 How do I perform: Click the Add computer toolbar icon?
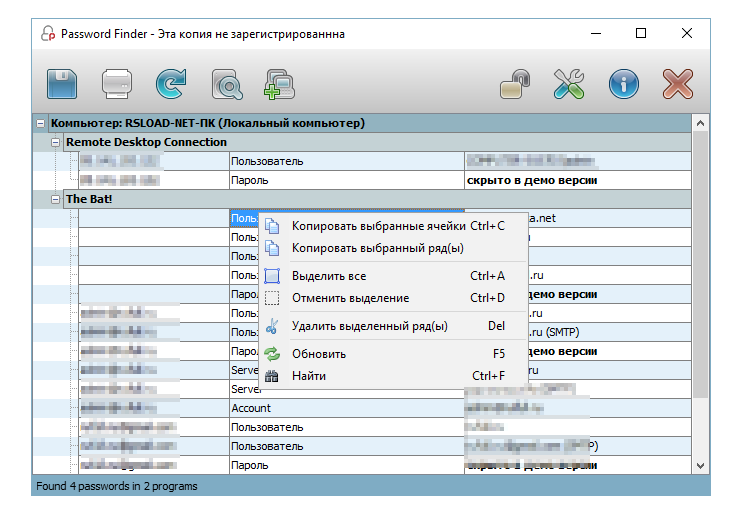pyautogui.click(x=279, y=84)
